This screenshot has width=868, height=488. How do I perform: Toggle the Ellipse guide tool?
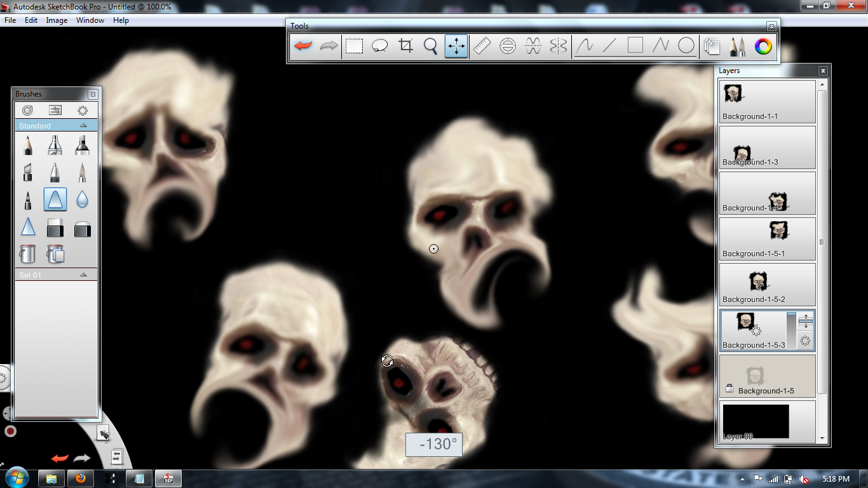coord(508,46)
